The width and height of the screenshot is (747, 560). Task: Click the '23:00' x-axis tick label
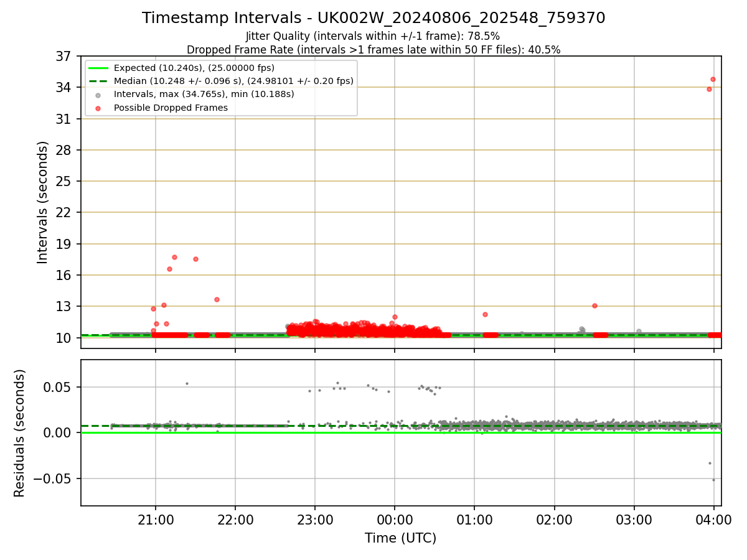(315, 519)
